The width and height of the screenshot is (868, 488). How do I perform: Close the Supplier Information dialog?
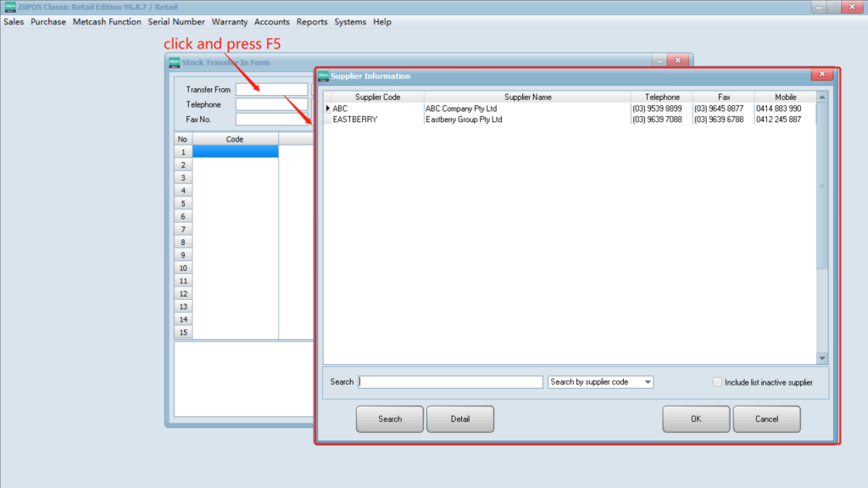pyautogui.click(x=821, y=75)
